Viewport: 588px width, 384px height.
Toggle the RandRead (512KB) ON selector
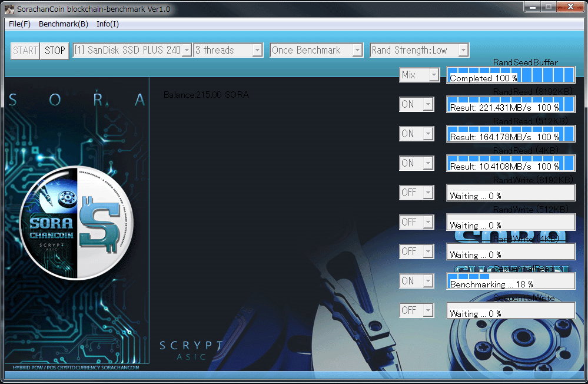click(417, 134)
